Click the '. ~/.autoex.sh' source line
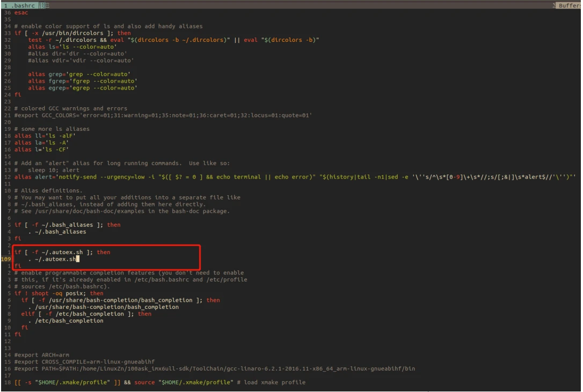583x392 pixels. 54,260
